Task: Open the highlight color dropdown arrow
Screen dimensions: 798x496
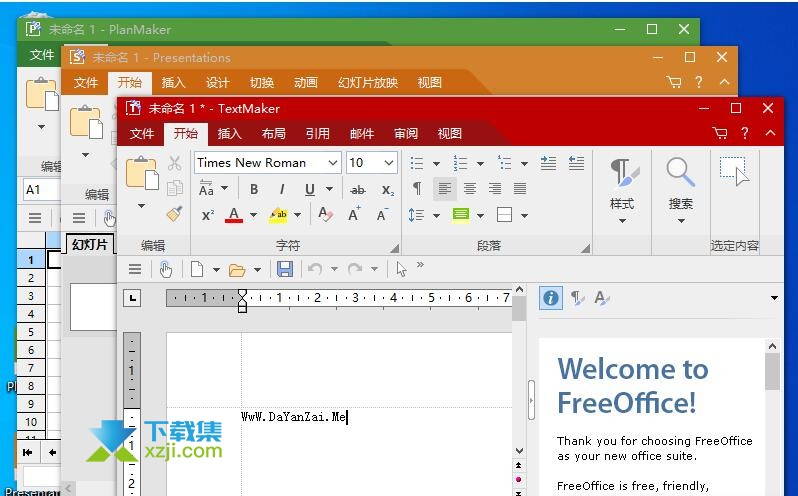Action: click(297, 215)
